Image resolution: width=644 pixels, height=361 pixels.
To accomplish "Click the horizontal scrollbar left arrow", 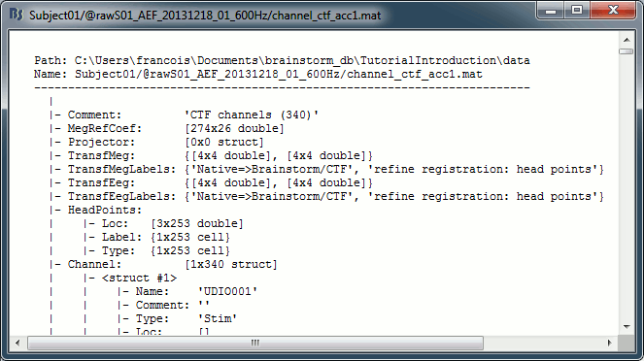I will (17, 343).
